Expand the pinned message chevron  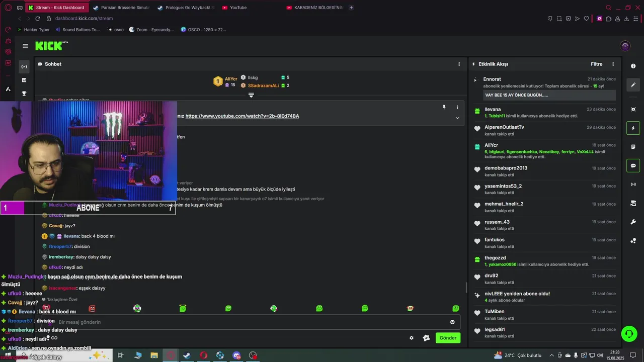pos(457,118)
